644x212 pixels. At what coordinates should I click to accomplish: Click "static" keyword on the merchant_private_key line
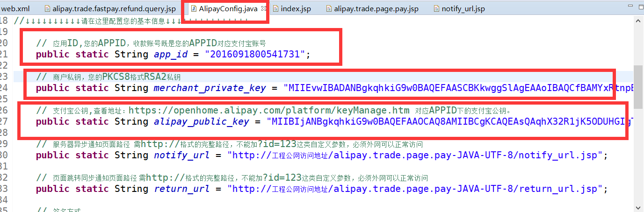[x=92, y=88]
